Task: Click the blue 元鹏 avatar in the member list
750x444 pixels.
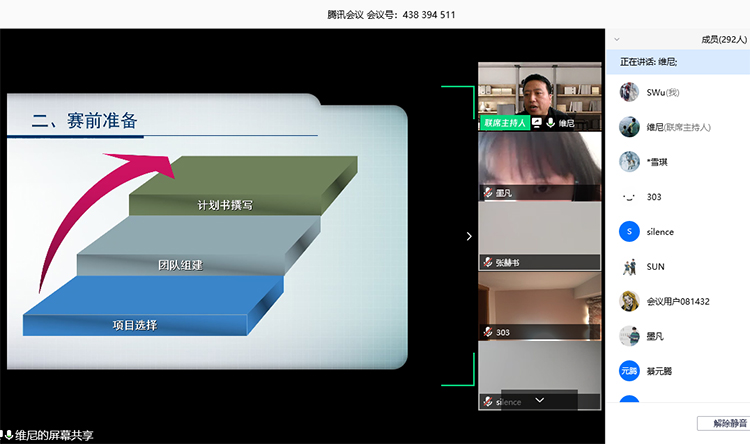Action: (x=629, y=371)
